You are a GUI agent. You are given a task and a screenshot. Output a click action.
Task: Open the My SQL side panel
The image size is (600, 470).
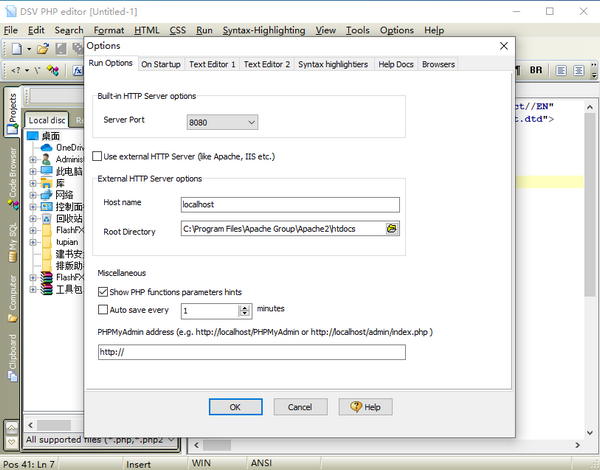12,240
